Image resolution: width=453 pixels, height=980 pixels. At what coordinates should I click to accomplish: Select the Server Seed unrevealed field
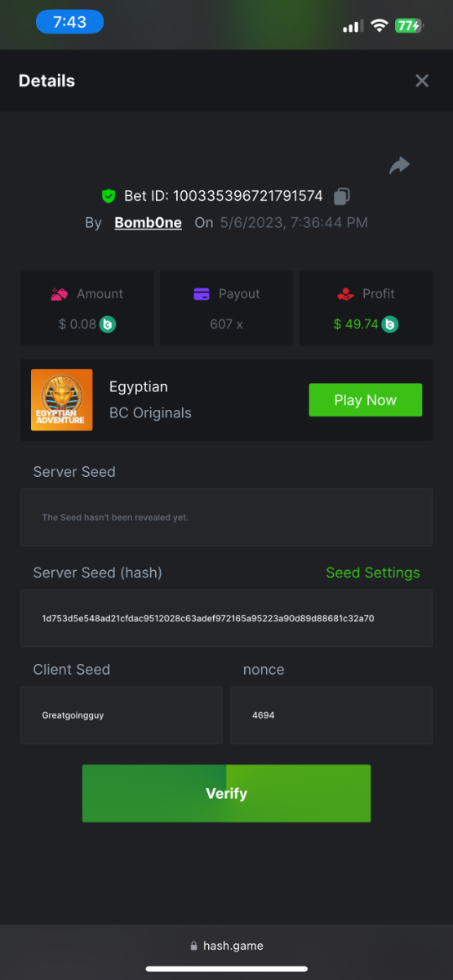226,518
